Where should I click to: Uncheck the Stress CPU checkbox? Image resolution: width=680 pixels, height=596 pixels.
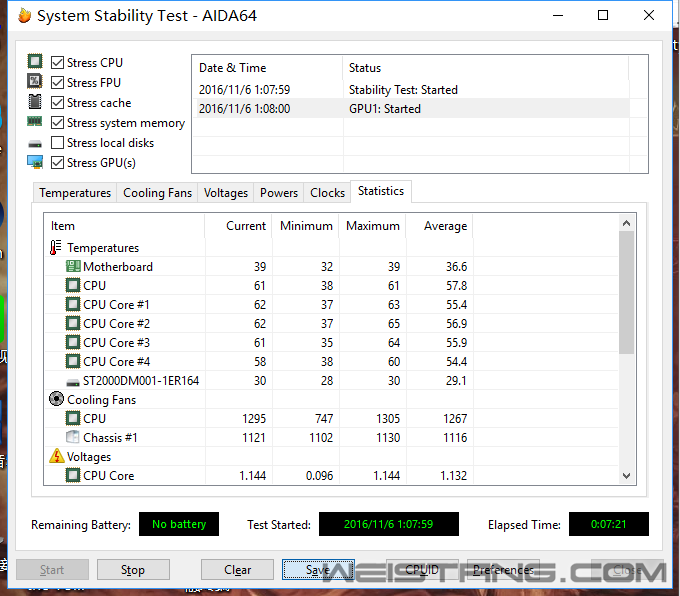[57, 62]
